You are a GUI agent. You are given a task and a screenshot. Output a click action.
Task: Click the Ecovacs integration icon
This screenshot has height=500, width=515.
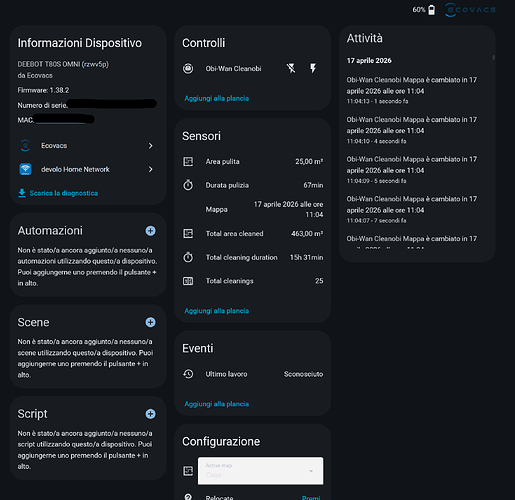tap(25, 146)
